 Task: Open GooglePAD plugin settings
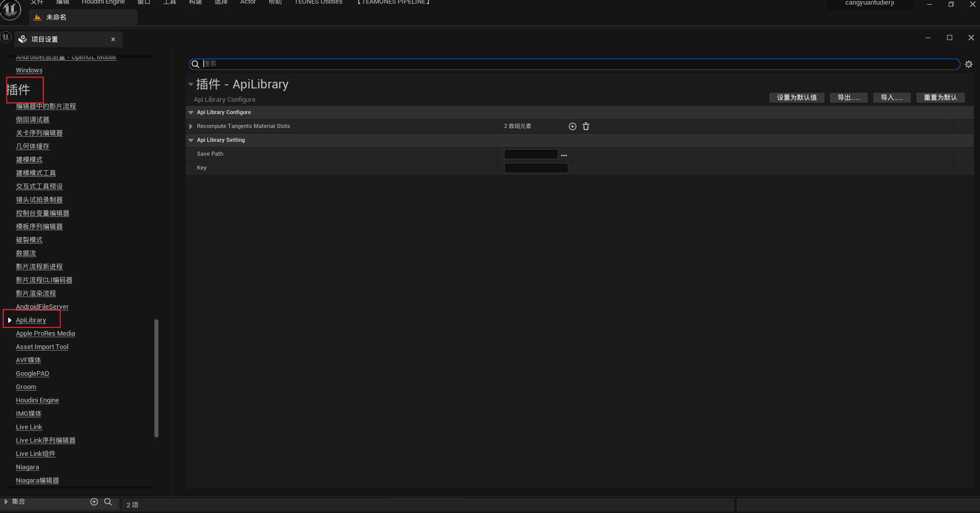tap(32, 374)
